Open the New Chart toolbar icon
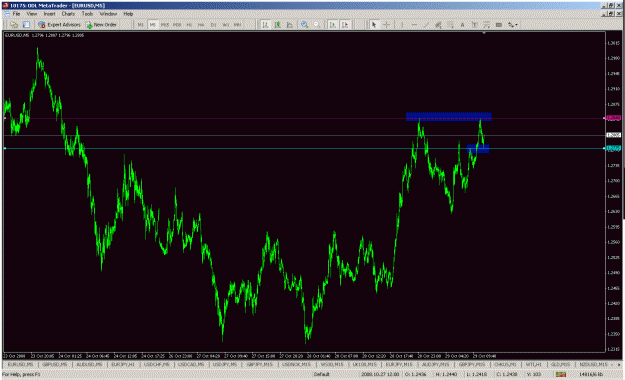 point(14,25)
